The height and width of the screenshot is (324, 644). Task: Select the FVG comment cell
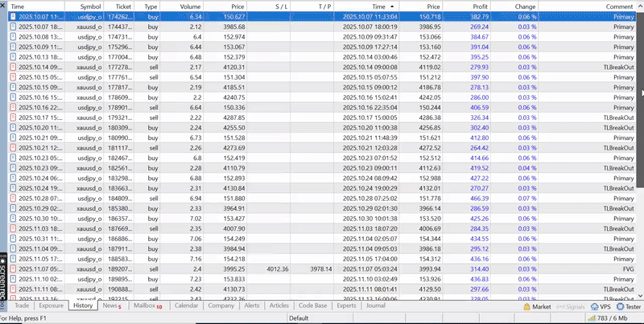click(628, 269)
